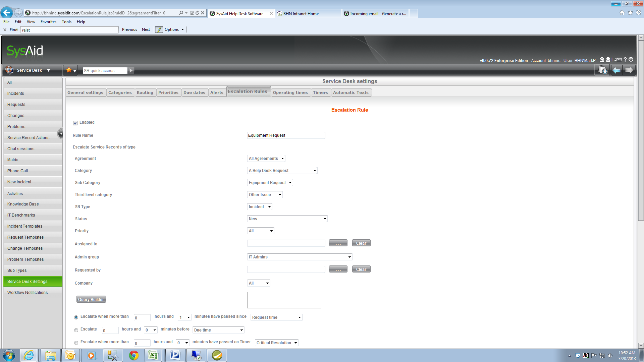Viewport: 644px width, 362px height.
Task: Open browser tools gear icon
Action: [639, 12]
